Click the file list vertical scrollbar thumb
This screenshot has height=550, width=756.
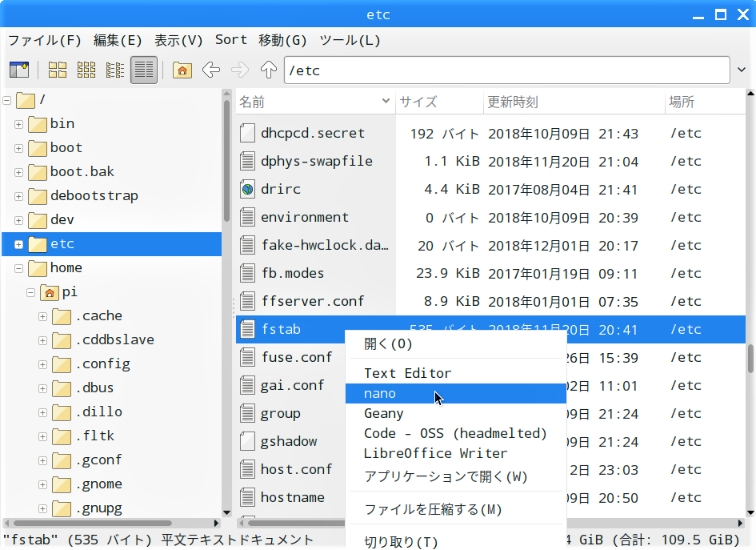pos(750,359)
